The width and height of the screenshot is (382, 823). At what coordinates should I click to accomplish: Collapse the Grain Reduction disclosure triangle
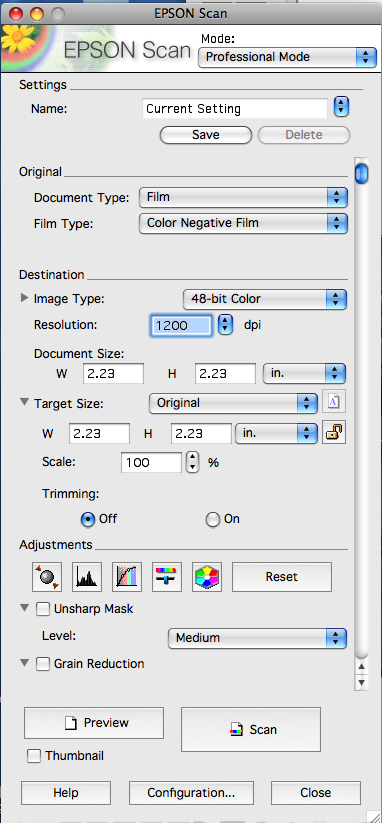24,663
